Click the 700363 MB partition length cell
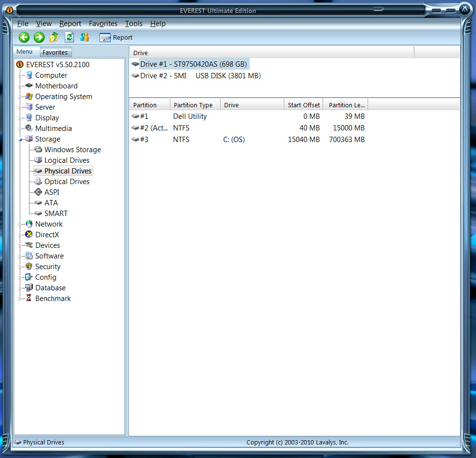476x458 pixels. pyautogui.click(x=346, y=139)
